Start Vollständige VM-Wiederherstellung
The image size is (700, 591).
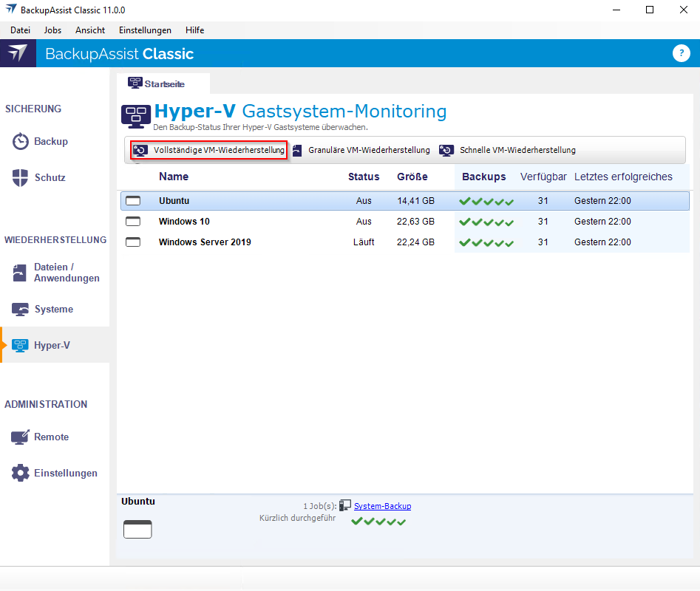click(x=210, y=150)
